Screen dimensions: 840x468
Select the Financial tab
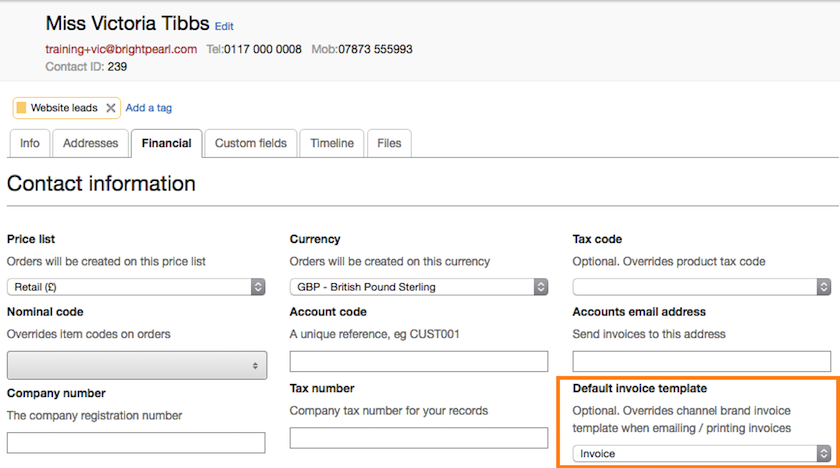tap(166, 143)
